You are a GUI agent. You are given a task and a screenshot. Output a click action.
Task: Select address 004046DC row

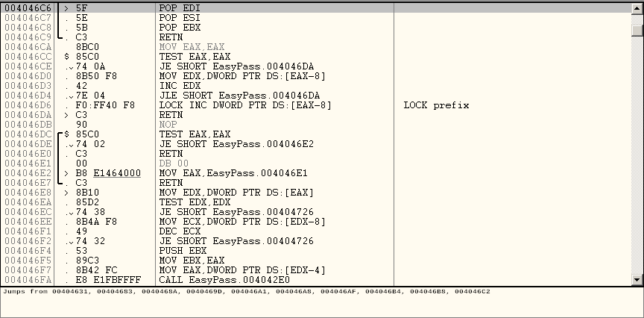coord(315,134)
